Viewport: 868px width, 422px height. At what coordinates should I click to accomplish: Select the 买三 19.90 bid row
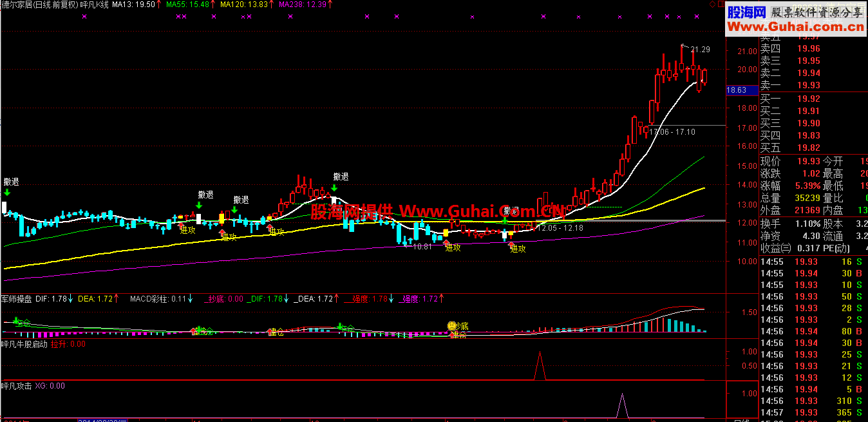813,123
